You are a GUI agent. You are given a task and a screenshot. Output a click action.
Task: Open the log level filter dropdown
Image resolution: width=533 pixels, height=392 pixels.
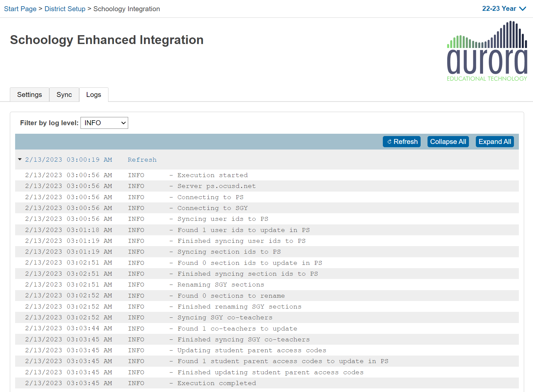pyautogui.click(x=104, y=123)
